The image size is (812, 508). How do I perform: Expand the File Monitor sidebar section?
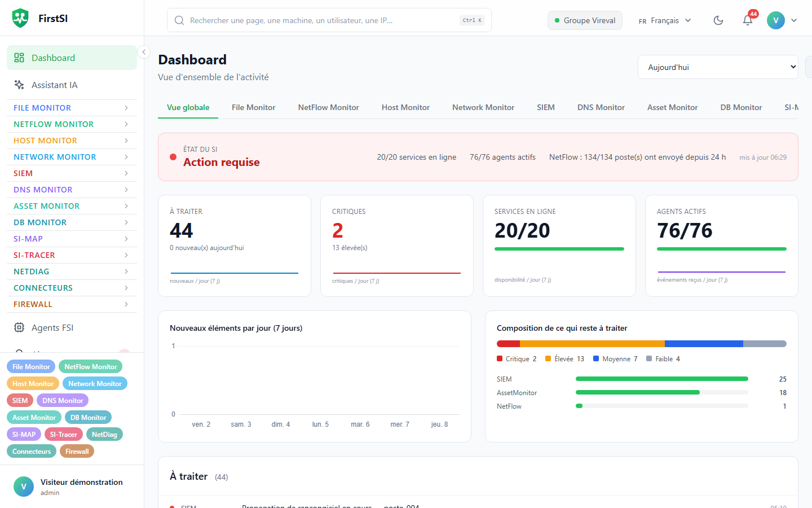pyautogui.click(x=72, y=108)
